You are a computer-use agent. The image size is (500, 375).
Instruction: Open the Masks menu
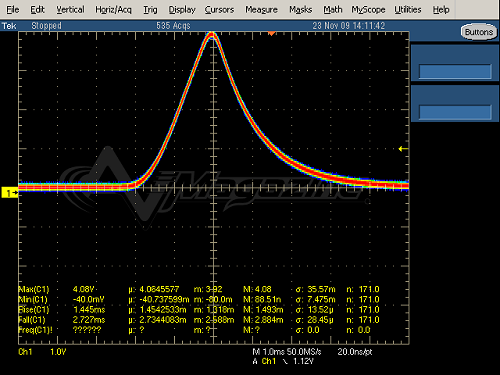pyautogui.click(x=300, y=10)
